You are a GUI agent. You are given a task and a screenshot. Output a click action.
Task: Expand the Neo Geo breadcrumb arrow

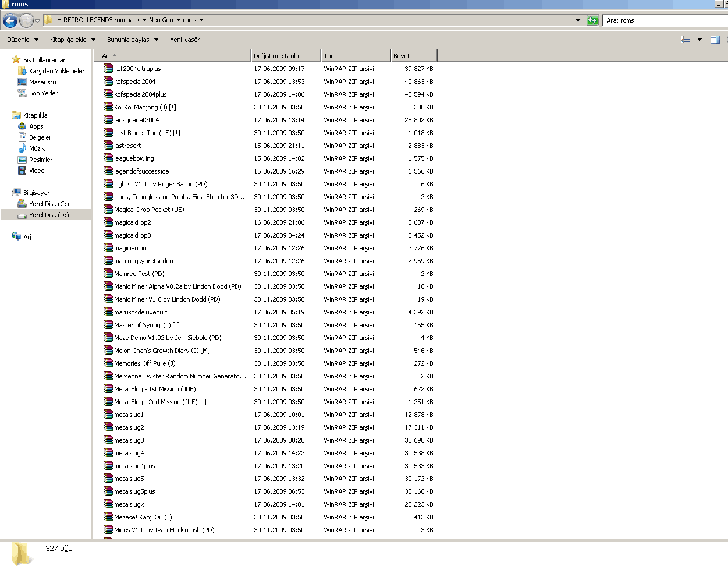click(178, 20)
